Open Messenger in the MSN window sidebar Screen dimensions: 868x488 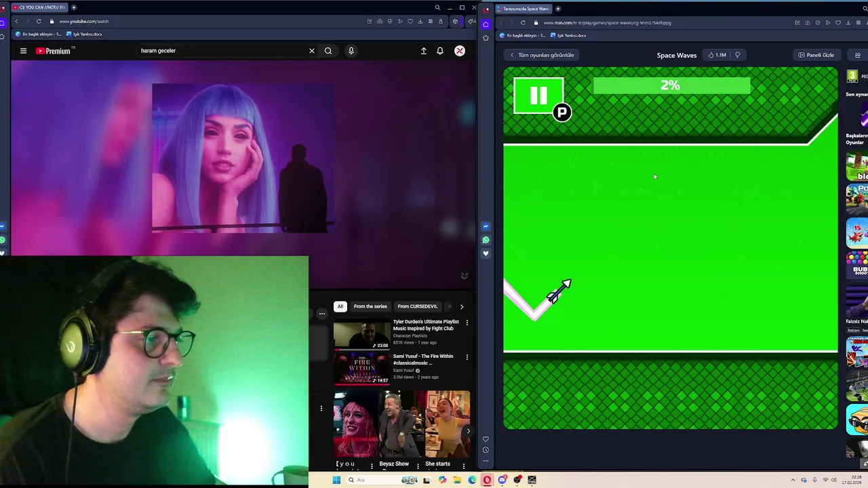coord(486,226)
